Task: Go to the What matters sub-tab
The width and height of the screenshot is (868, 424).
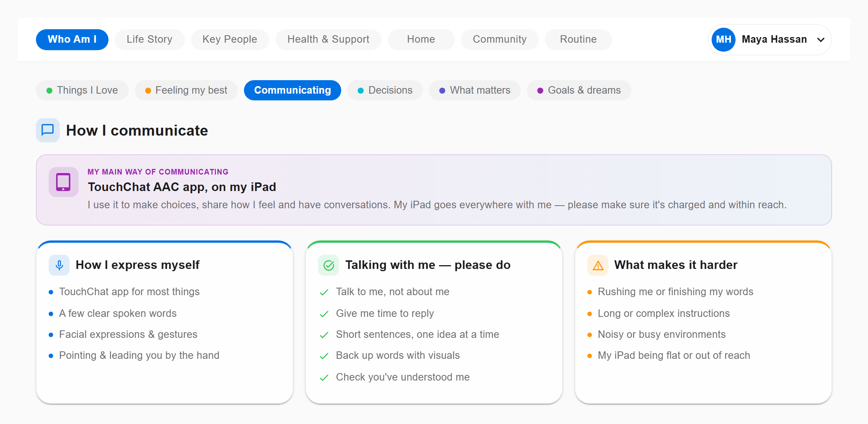Action: click(x=475, y=90)
